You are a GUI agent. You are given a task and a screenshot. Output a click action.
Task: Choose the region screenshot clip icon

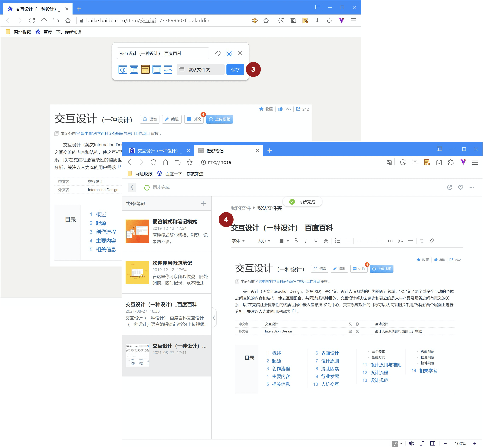pos(145,70)
